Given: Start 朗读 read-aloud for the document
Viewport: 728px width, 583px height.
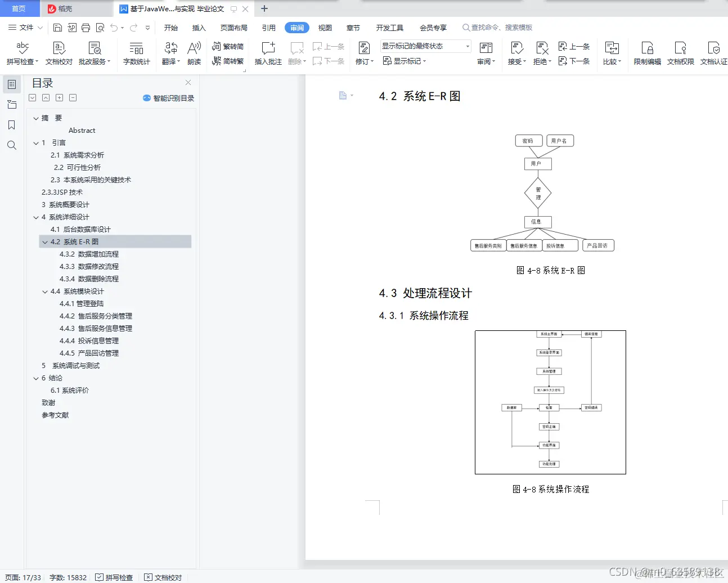Looking at the screenshot, I should 194,53.
